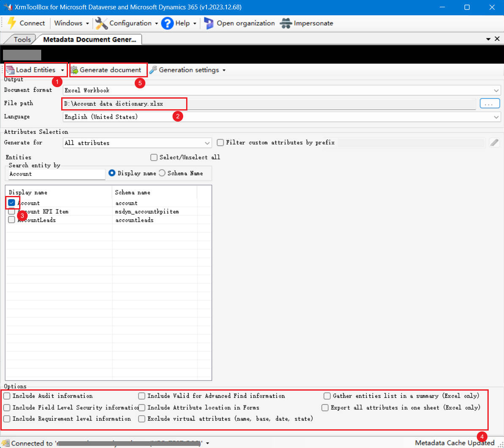Toggle Select/Unselect all checkbox
This screenshot has width=504, height=448.
click(x=154, y=157)
